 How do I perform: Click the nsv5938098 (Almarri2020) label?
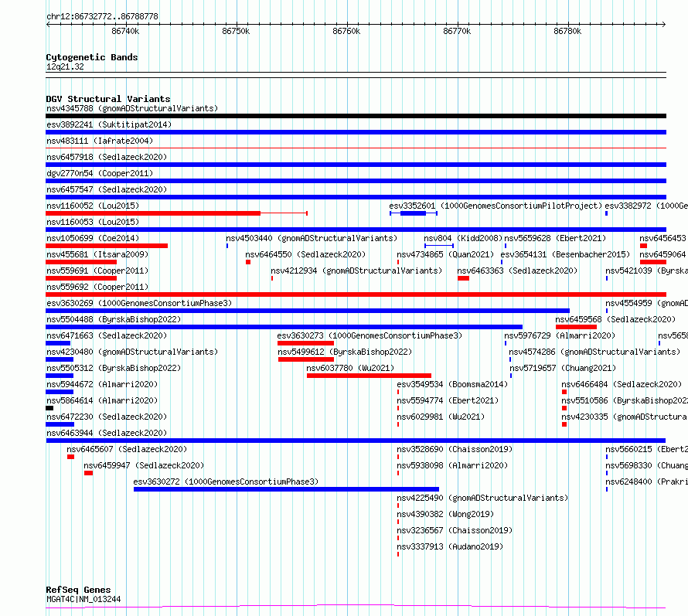click(x=452, y=465)
